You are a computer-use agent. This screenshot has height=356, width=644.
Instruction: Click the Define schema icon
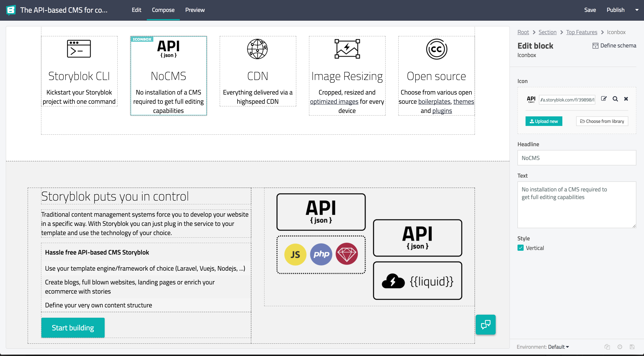[595, 46]
